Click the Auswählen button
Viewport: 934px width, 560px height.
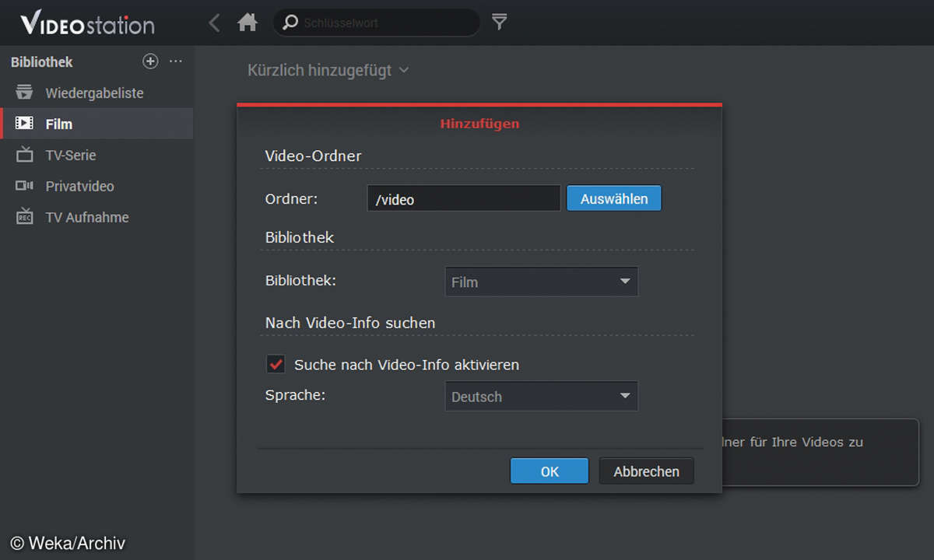click(613, 198)
